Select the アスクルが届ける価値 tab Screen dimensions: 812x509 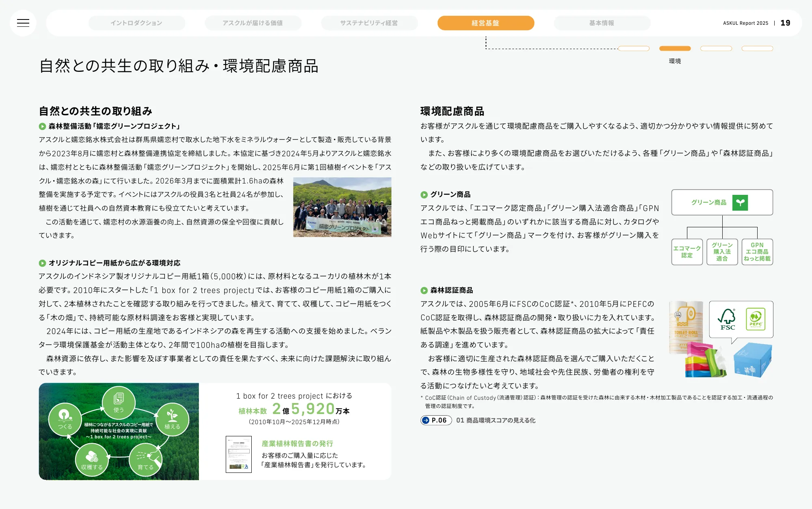[253, 23]
